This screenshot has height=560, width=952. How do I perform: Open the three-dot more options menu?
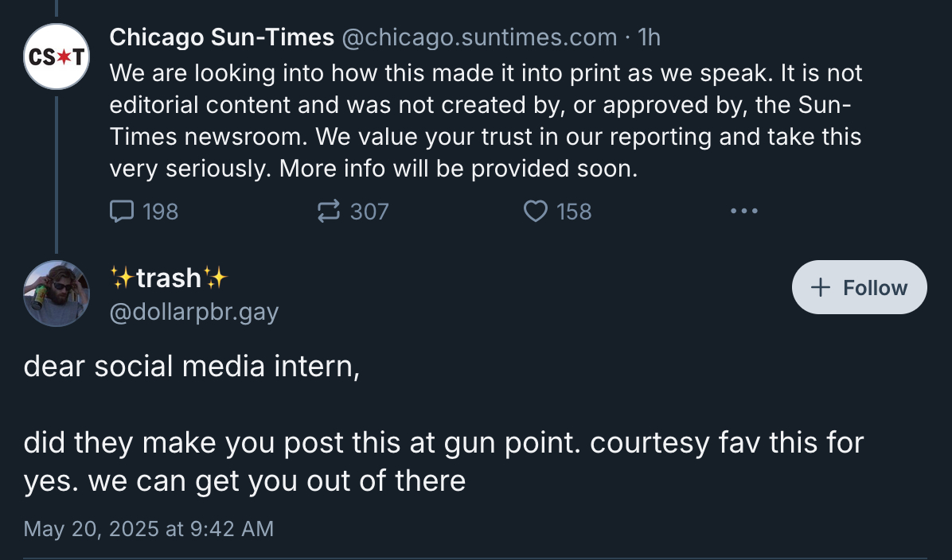[x=743, y=211]
